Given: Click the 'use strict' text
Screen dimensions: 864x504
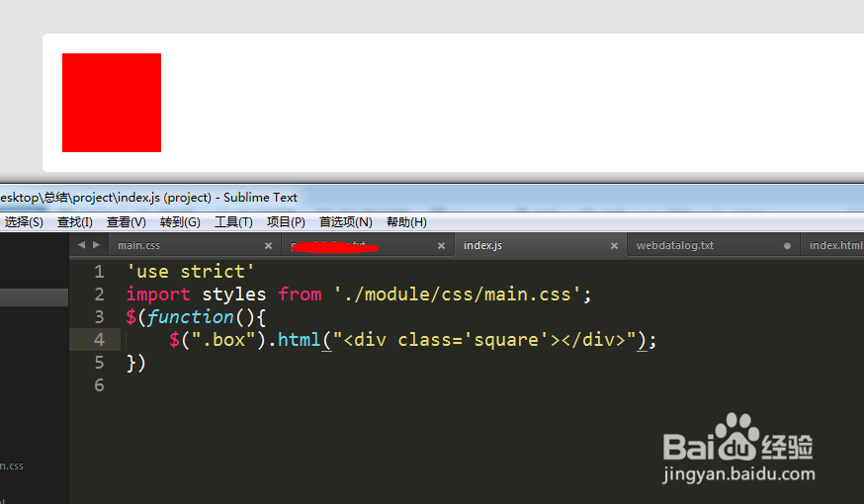Looking at the screenshot, I should click(x=191, y=272).
